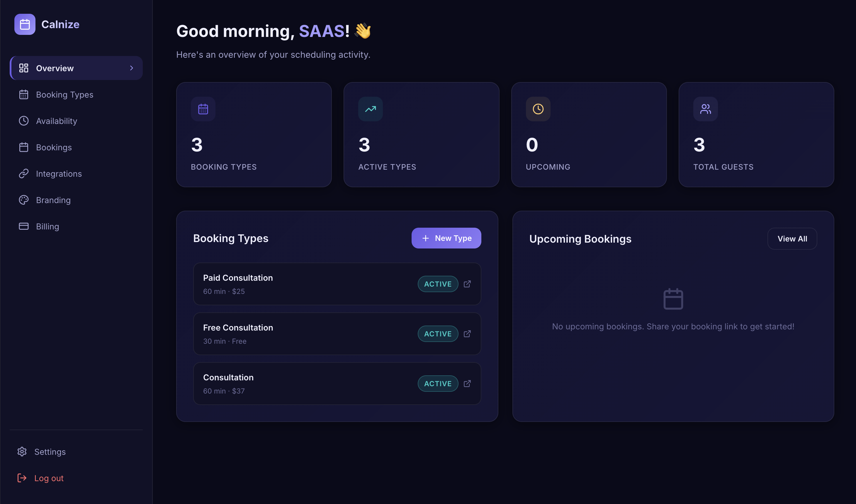Disable the ACTIVE status on Consultation
The height and width of the screenshot is (504, 856).
pos(437,384)
